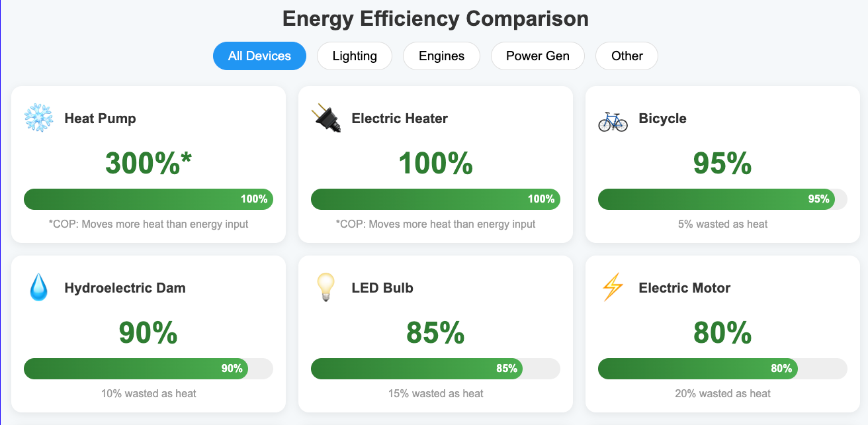Click the Heat Pump snowflake icon
This screenshot has width=868, height=425.
pyautogui.click(x=38, y=118)
